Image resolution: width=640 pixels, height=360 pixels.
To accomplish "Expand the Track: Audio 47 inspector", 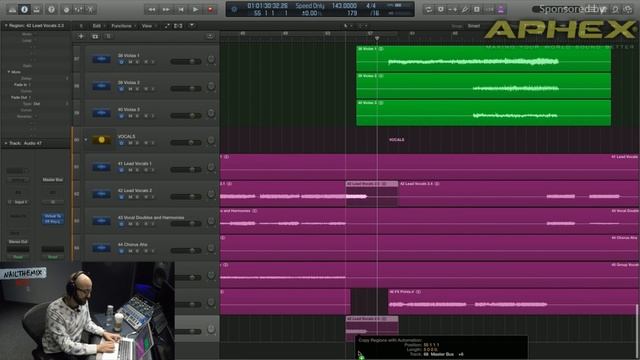I will point(6,143).
